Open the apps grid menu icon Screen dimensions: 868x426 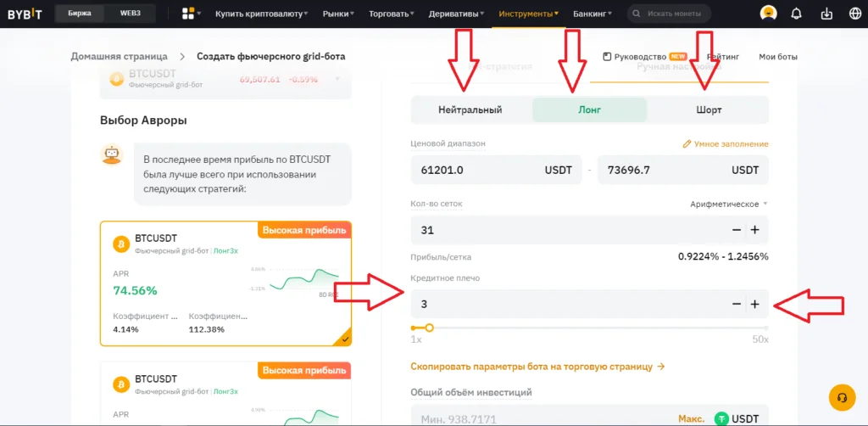[x=191, y=14]
